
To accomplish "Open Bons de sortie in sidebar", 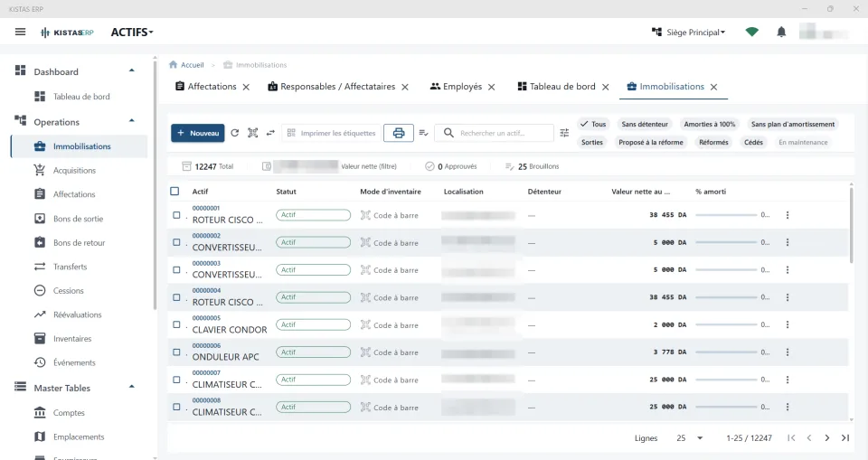I will click(x=80, y=219).
